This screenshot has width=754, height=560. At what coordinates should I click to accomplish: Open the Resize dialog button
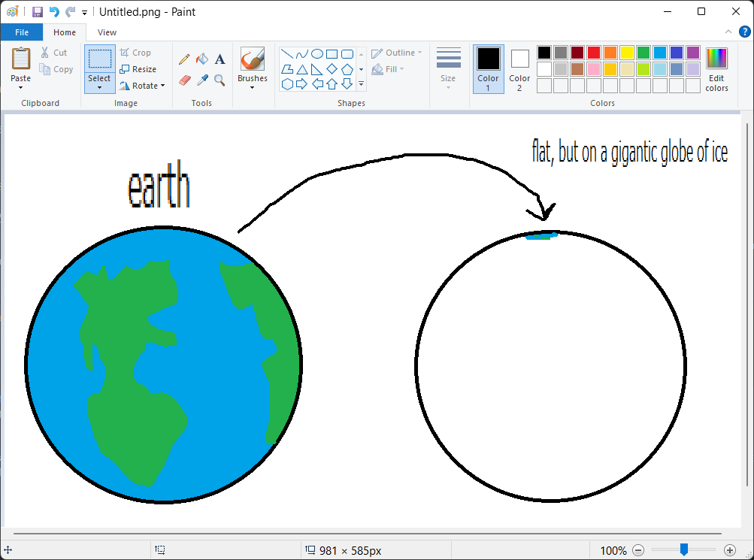pyautogui.click(x=138, y=69)
